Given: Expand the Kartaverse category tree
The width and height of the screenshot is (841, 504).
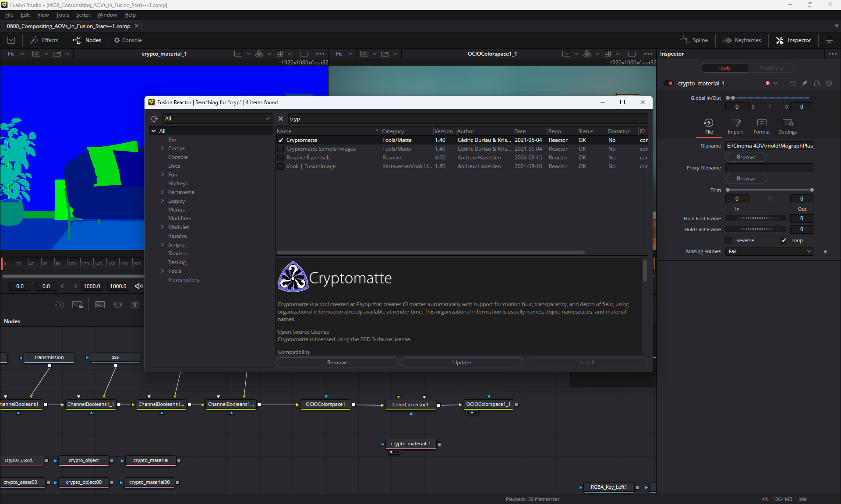Looking at the screenshot, I should 163,192.
